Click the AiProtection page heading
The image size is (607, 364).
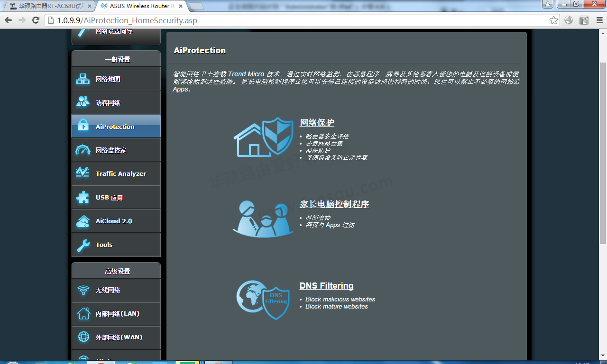pos(200,50)
